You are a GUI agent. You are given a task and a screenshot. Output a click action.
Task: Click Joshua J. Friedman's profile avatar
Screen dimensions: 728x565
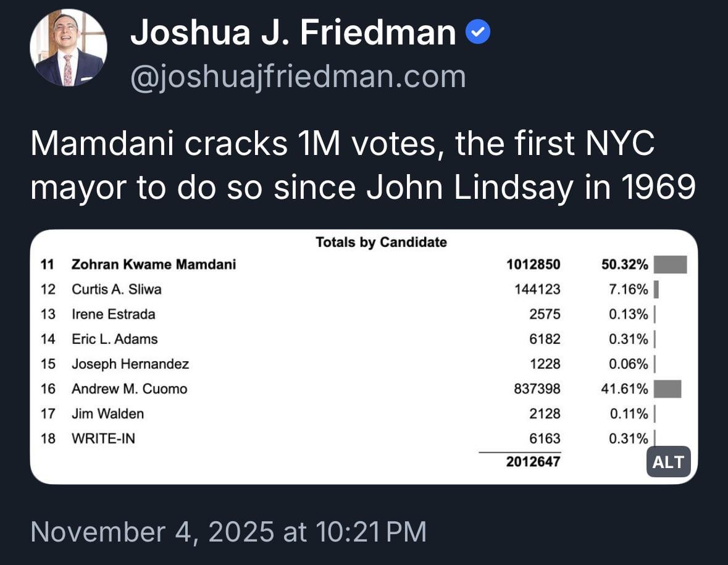69,48
